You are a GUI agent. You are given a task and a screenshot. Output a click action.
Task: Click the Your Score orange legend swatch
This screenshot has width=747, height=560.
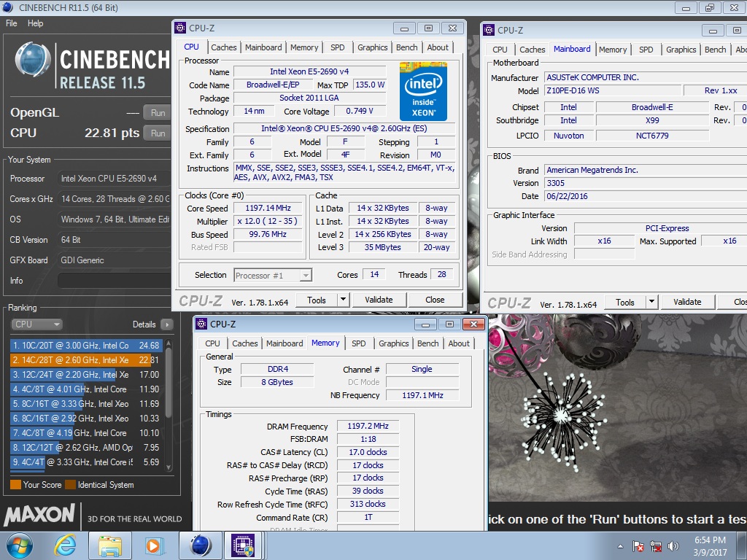[16, 485]
